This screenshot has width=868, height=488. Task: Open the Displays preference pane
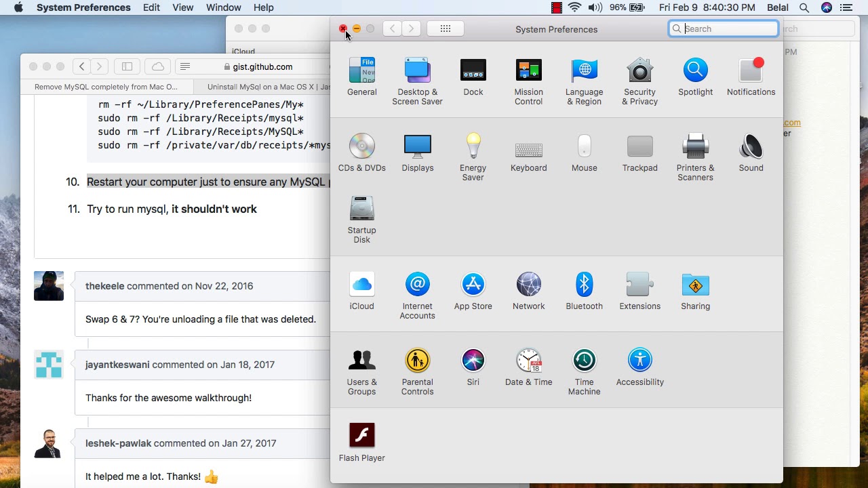[417, 152]
